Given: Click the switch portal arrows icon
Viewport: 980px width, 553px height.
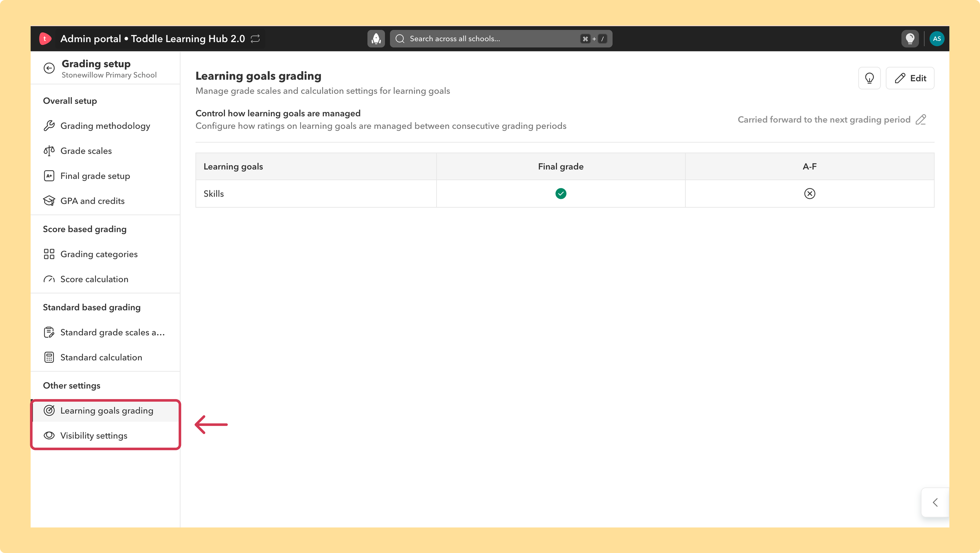Looking at the screenshot, I should 255,38.
